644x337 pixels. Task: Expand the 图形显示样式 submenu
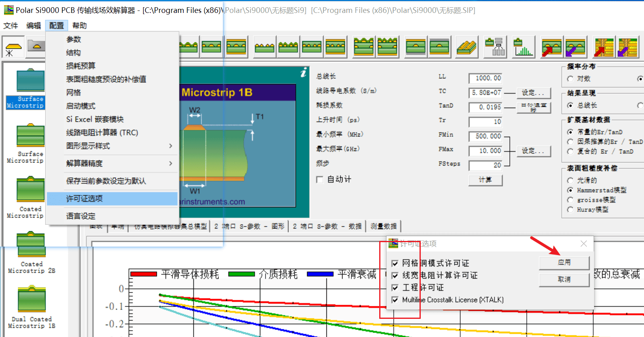[x=112, y=146]
